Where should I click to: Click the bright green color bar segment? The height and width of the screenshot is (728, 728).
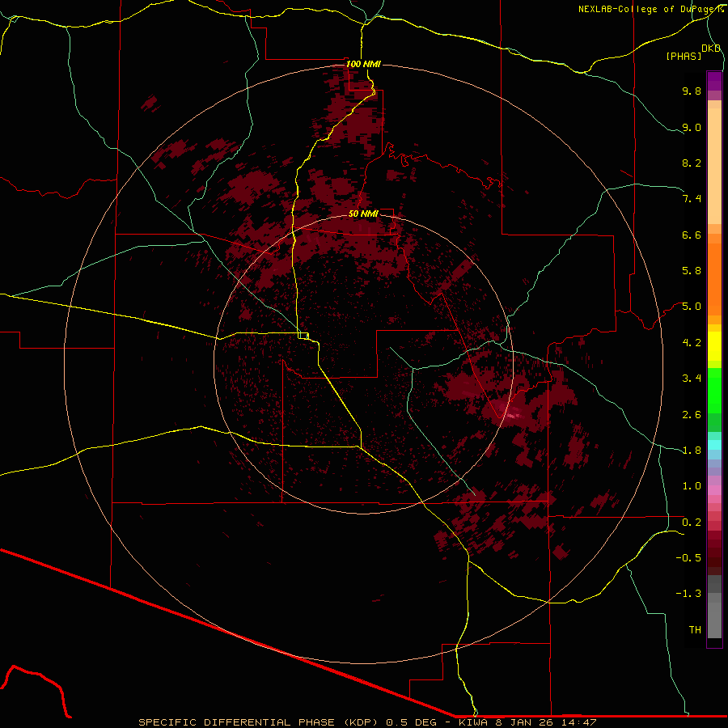tap(714, 390)
